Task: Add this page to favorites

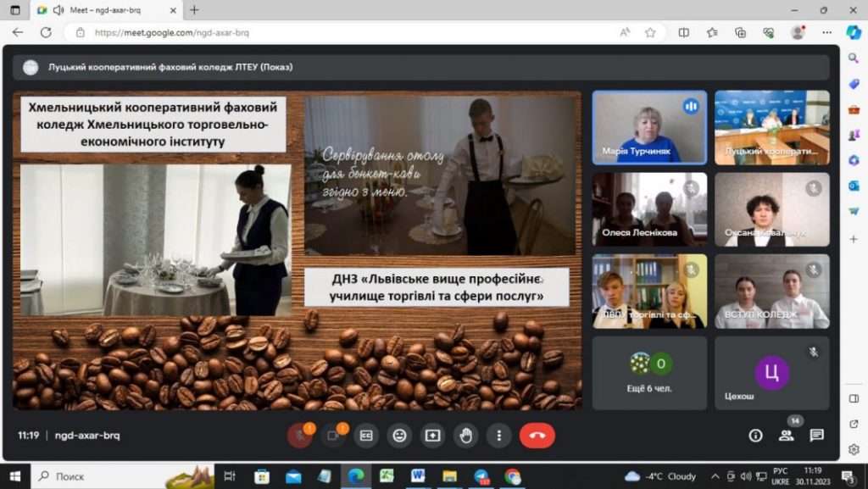Action: click(650, 32)
